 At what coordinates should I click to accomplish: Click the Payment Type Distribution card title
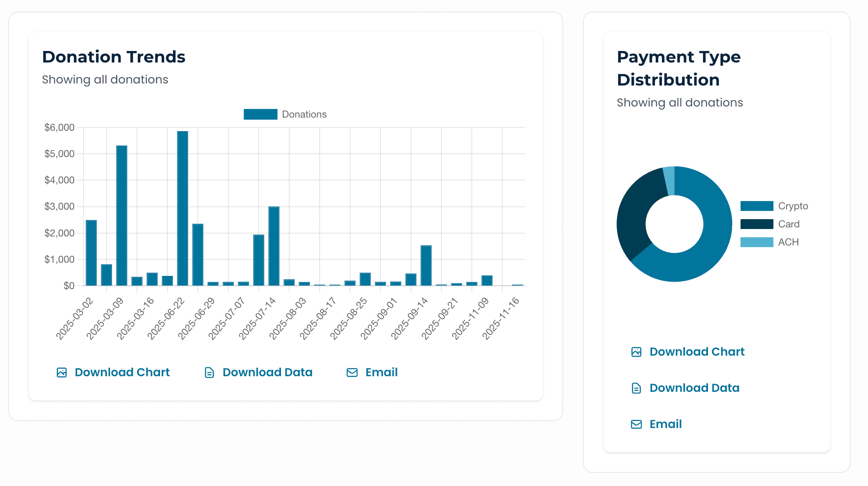pos(678,68)
